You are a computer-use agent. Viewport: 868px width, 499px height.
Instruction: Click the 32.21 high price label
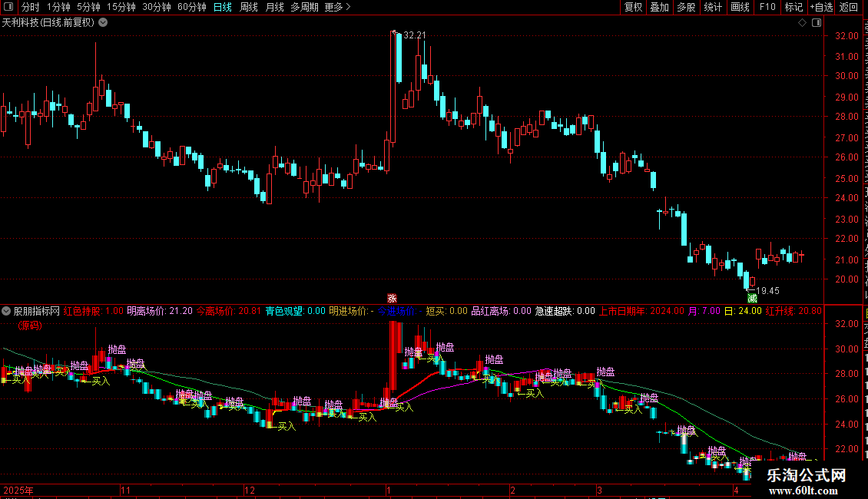(x=415, y=35)
